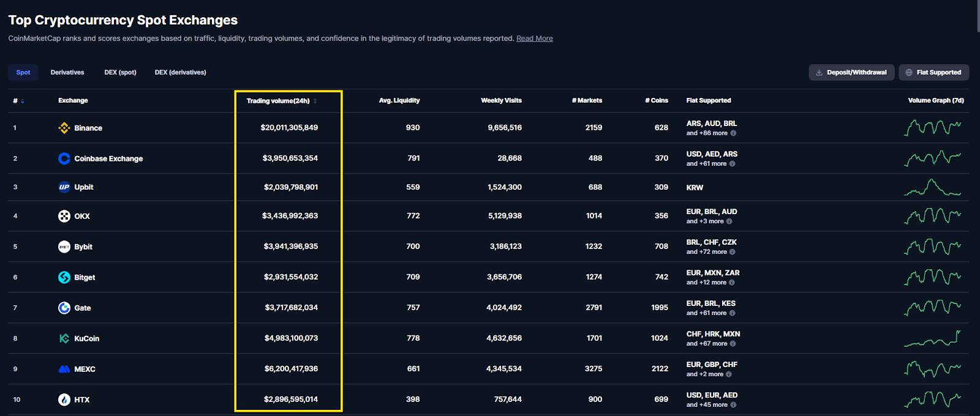
Task: Click Binance's volume $20,011,305,849
Action: click(289, 128)
